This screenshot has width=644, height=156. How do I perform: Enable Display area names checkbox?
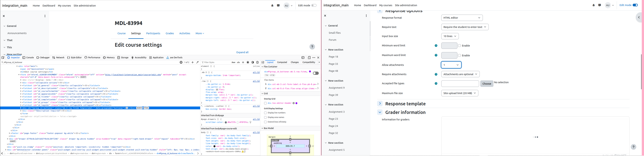click(x=265, y=117)
